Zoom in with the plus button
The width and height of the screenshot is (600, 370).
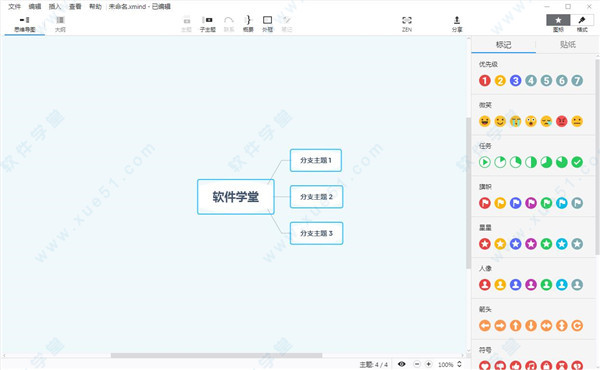click(x=429, y=364)
